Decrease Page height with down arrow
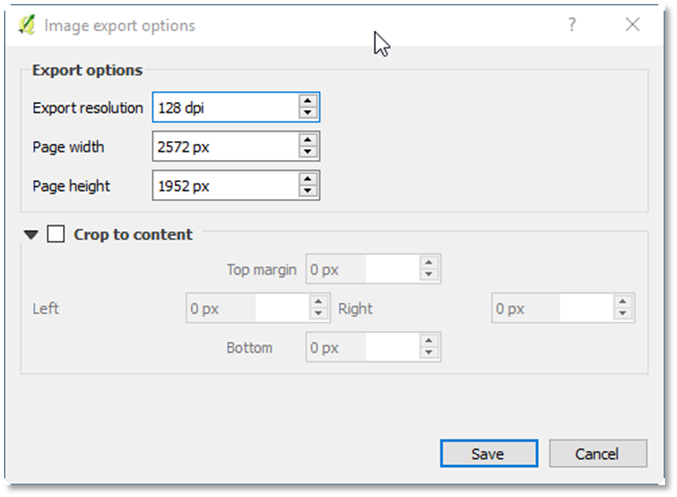This screenshot has width=677, height=497. click(x=308, y=191)
